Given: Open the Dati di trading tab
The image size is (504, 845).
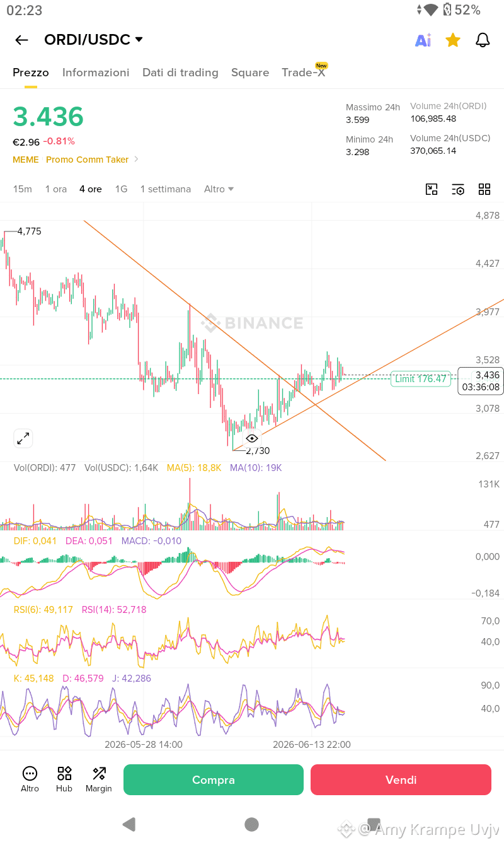Looking at the screenshot, I should click(x=180, y=73).
